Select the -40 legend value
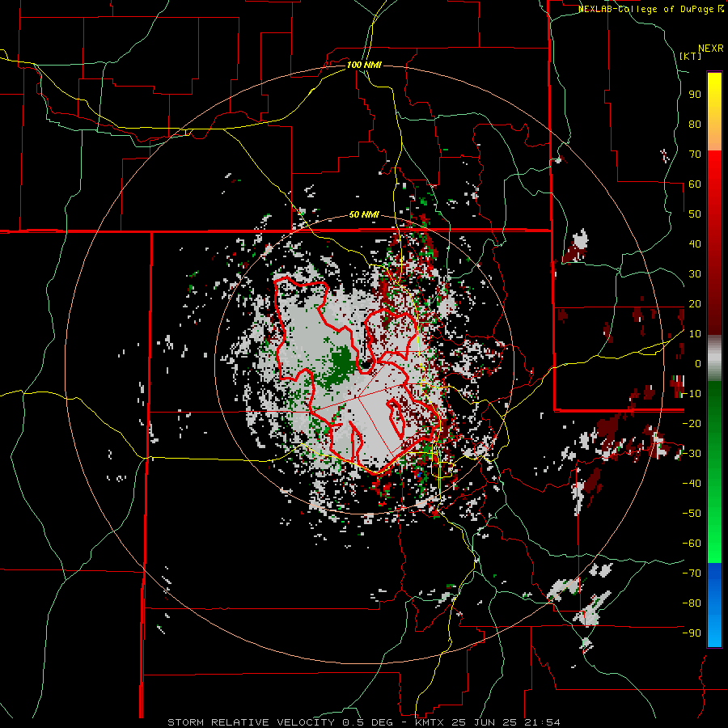728x728 pixels. (x=692, y=484)
